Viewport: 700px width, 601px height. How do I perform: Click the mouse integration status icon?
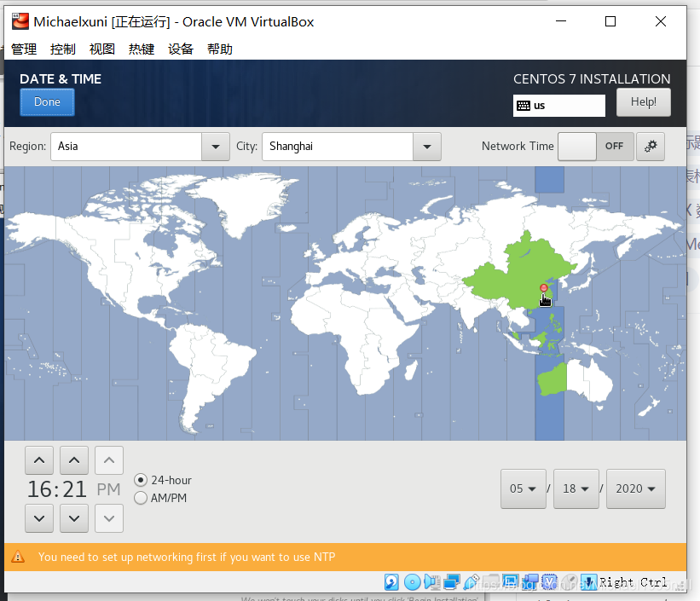point(570,581)
